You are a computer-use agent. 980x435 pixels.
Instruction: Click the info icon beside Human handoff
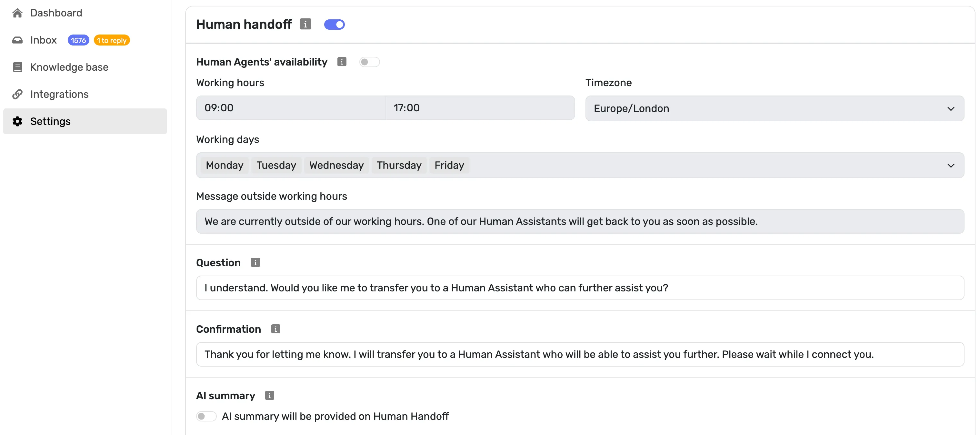[x=305, y=24]
